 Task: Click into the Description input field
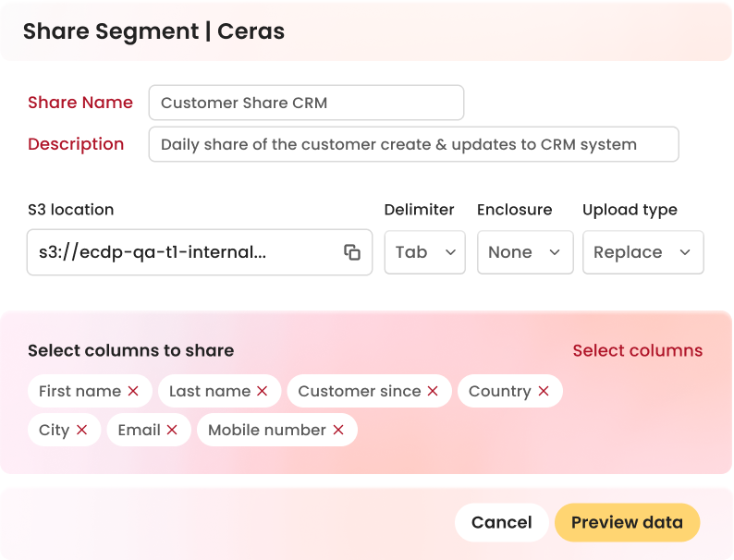(x=413, y=144)
